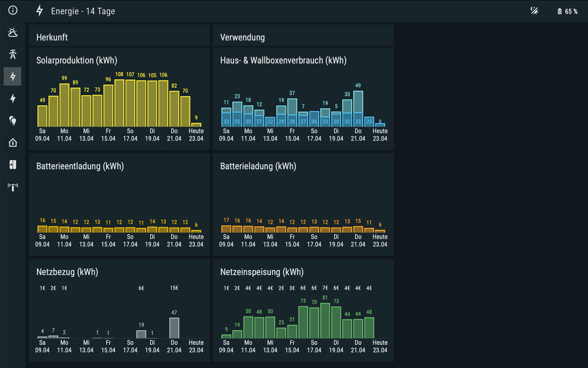Open the home temperature view
Image resolution: width=588 pixels, height=368 pixels.
(x=13, y=143)
